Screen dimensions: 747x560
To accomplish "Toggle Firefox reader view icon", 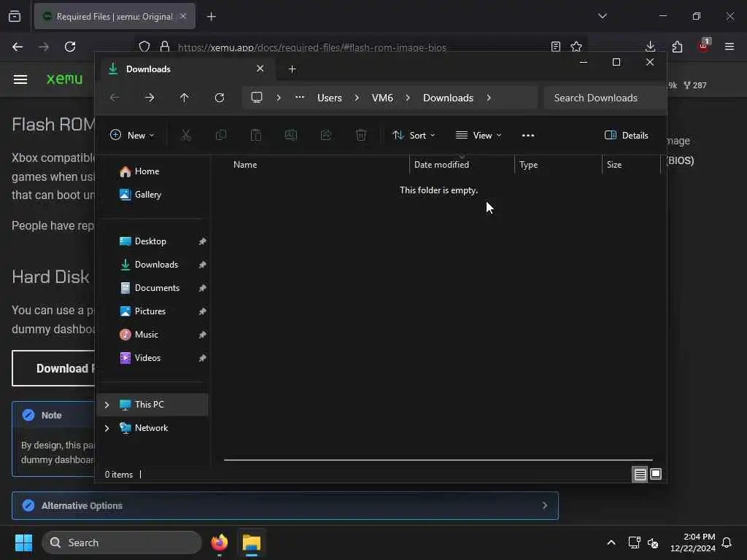I will click(x=555, y=47).
